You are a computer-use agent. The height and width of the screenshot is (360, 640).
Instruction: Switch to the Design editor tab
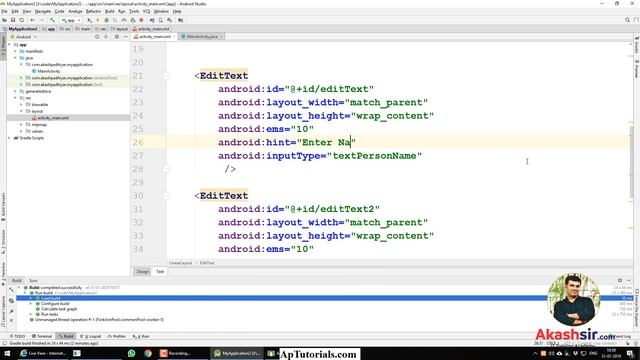[142, 272]
